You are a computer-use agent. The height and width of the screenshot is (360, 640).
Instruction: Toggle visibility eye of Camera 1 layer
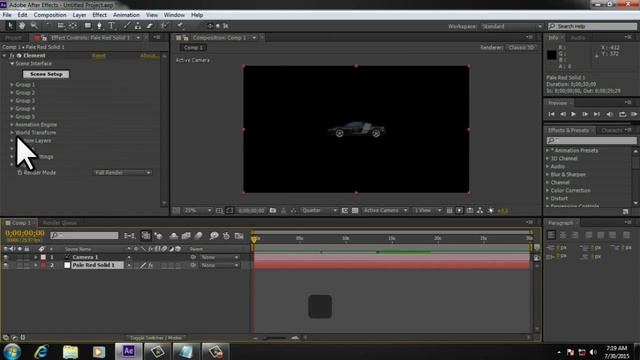coord(6,257)
